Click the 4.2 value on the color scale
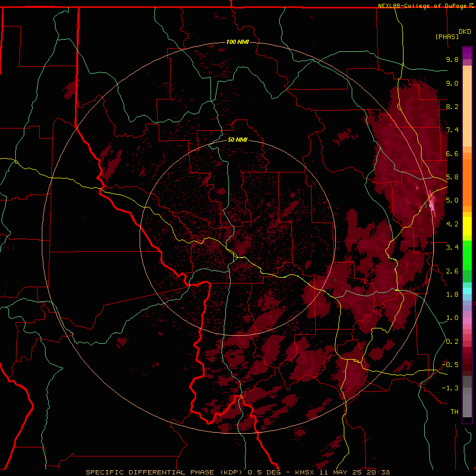 [x=452, y=224]
